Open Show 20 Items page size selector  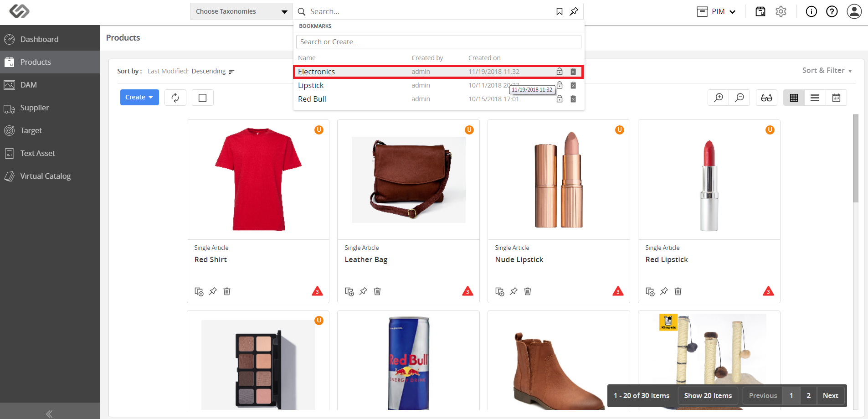pos(708,396)
